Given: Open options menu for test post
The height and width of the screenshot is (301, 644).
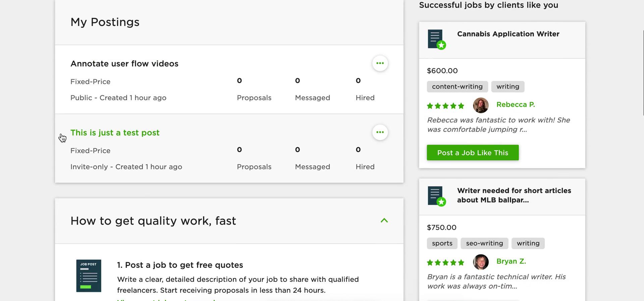Looking at the screenshot, I should (380, 132).
